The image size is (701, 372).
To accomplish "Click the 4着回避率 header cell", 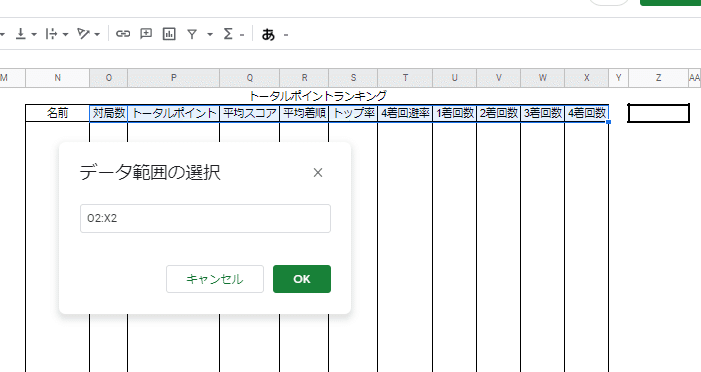I will click(405, 113).
